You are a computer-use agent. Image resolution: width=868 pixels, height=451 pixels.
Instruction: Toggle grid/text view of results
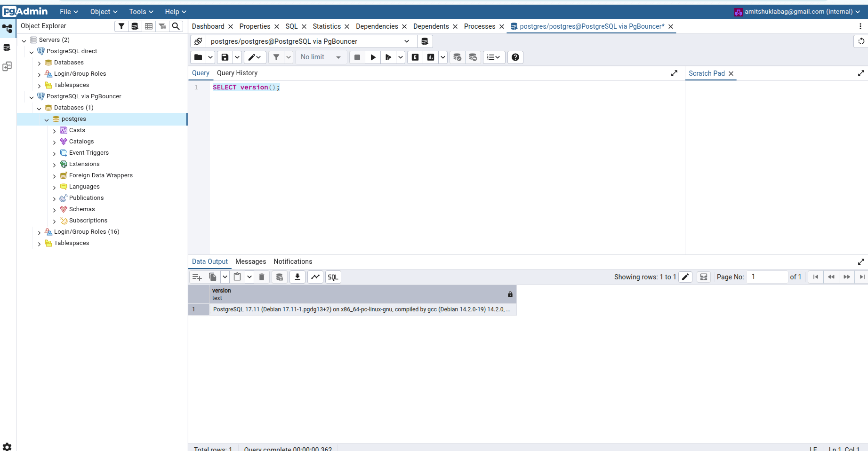[x=704, y=277]
